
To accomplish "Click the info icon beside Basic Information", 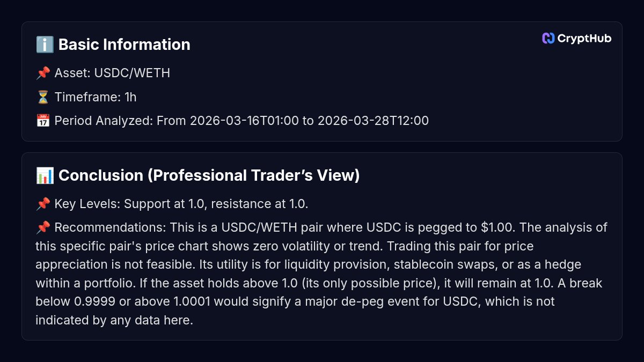I will [x=45, y=45].
